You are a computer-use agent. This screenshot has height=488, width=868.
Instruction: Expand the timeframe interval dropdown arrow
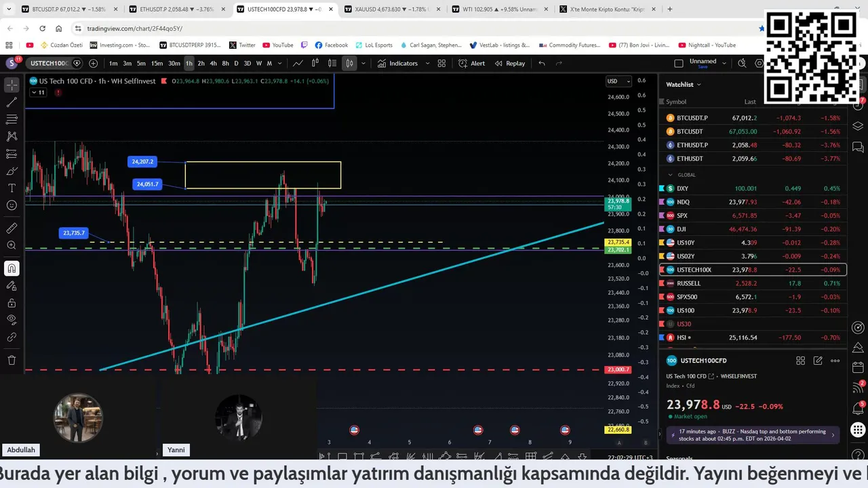pyautogui.click(x=279, y=63)
